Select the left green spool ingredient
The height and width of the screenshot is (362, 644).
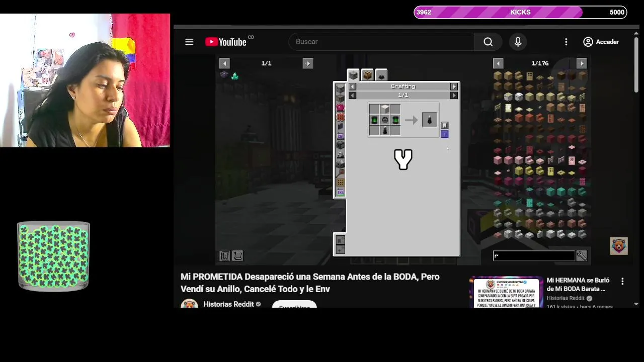tap(374, 120)
